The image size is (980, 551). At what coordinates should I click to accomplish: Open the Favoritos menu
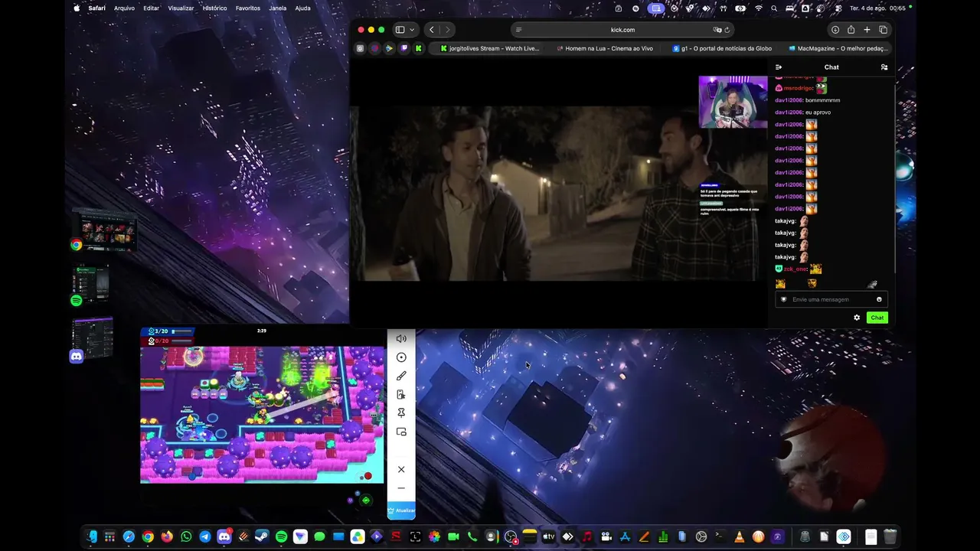(248, 8)
